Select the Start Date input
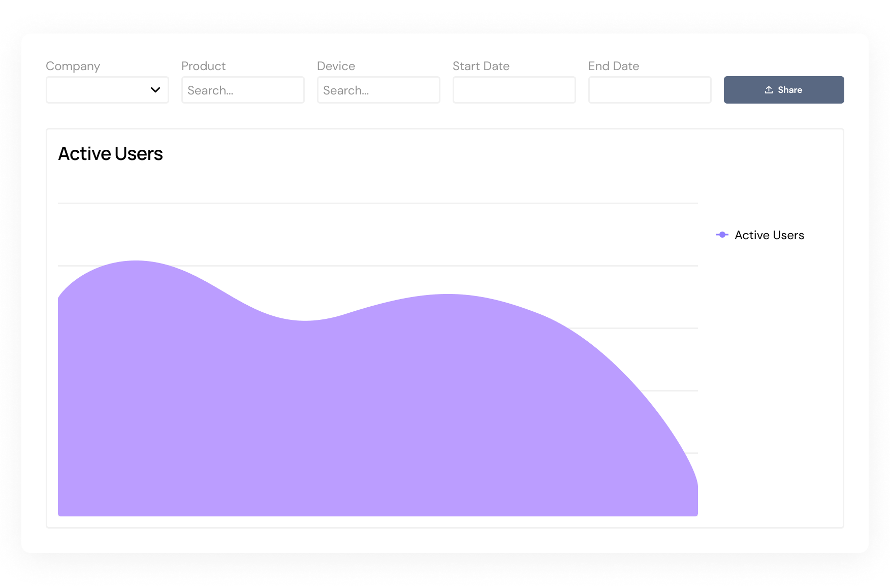Viewport: 890px width, 588px height. (514, 90)
